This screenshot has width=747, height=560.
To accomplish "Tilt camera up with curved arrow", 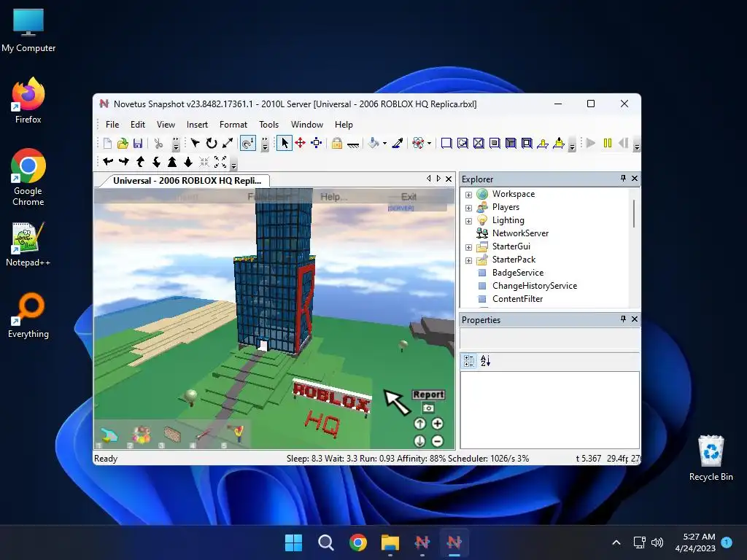I will (x=140, y=162).
